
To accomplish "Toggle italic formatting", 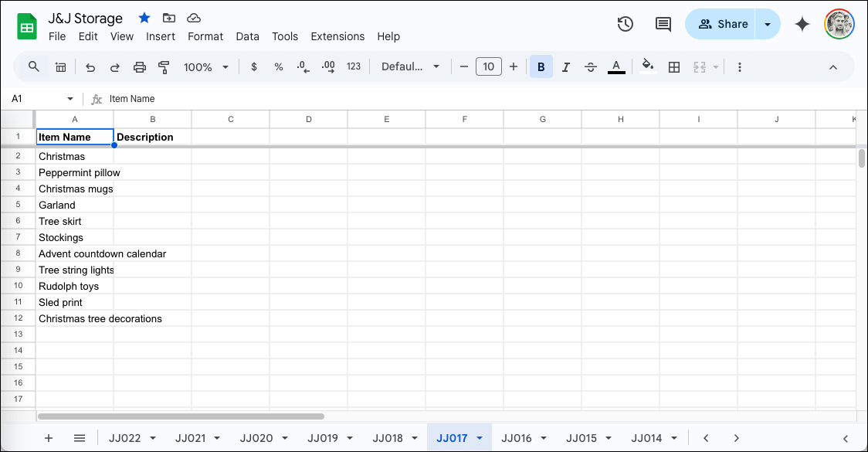I will pos(566,66).
